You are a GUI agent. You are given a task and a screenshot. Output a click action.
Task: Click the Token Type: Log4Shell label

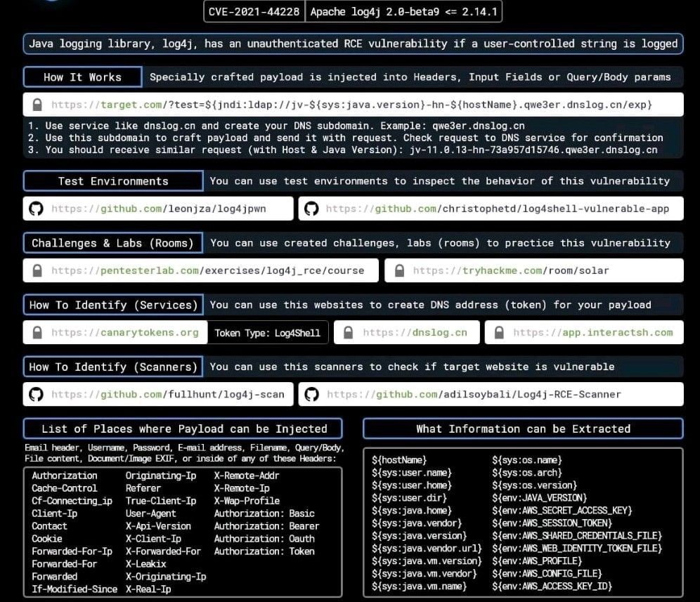267,333
